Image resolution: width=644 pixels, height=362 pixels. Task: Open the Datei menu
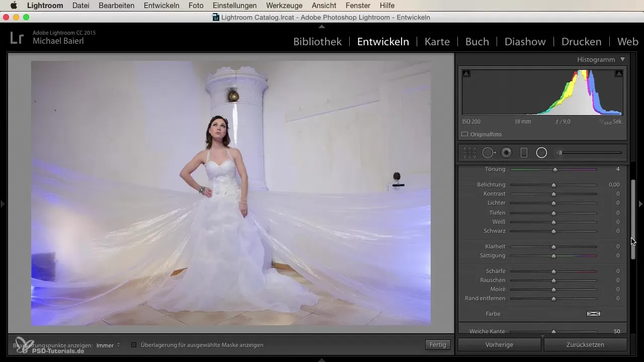click(81, 6)
